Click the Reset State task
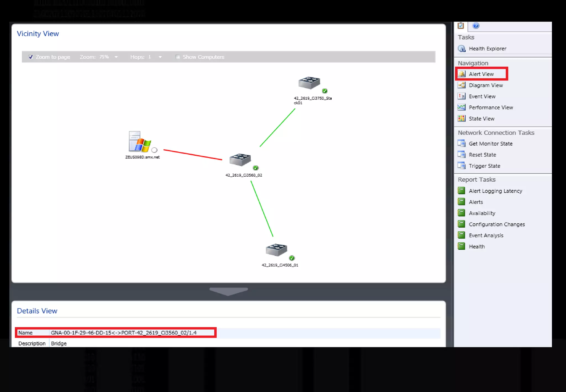 click(x=482, y=155)
